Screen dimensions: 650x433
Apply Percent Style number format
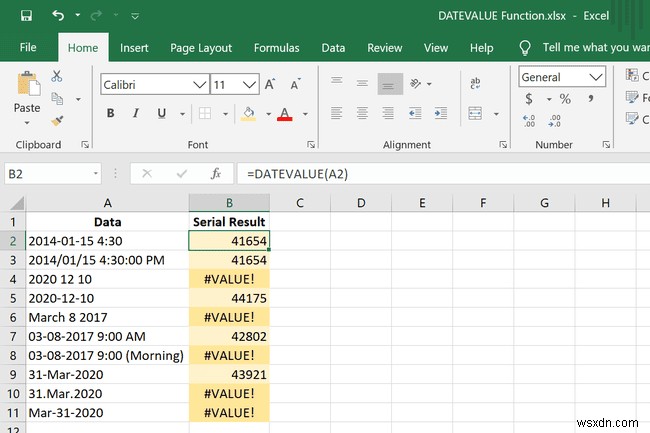[x=565, y=99]
